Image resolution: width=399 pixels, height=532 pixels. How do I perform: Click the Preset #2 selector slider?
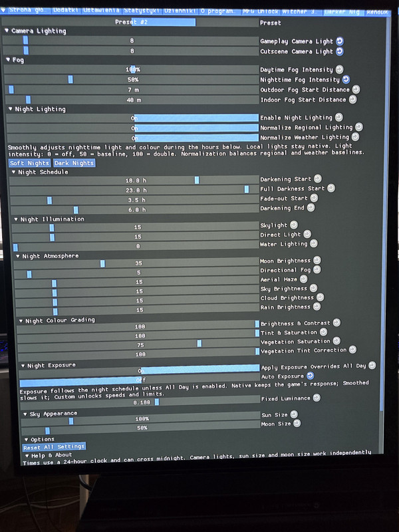[x=130, y=22]
